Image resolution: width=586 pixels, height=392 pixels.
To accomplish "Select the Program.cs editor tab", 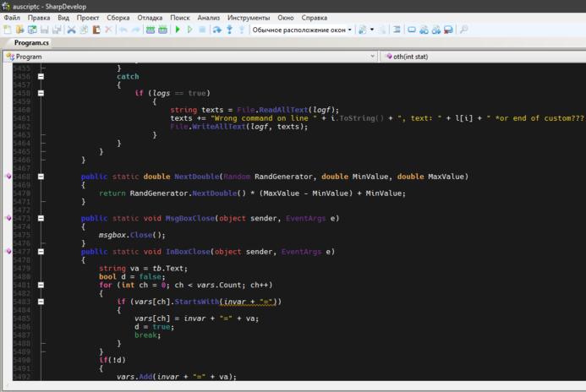I will pyautogui.click(x=31, y=43).
